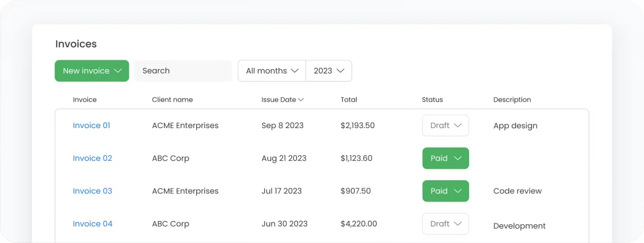Open the 2023 year dropdown
This screenshot has height=243, width=644.
tap(329, 71)
